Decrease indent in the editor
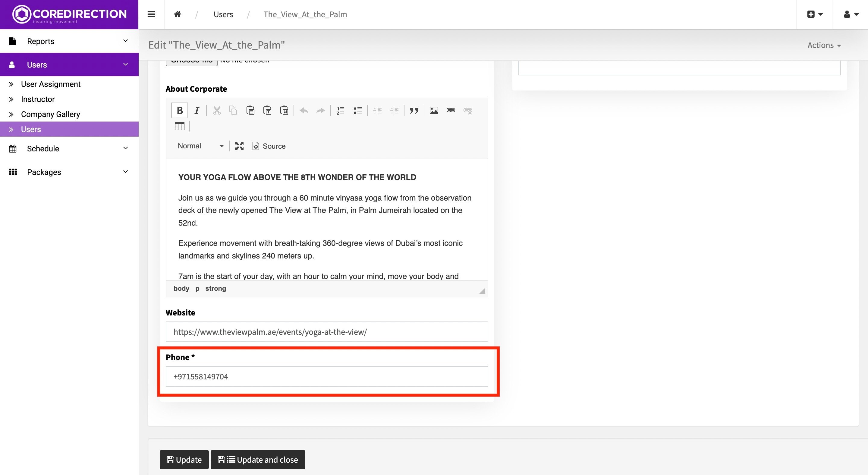Image resolution: width=868 pixels, height=475 pixels. click(377, 111)
